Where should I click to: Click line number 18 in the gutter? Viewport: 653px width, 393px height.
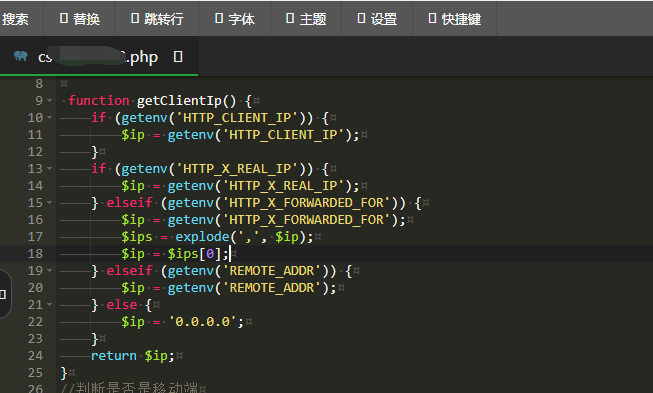[35, 254]
